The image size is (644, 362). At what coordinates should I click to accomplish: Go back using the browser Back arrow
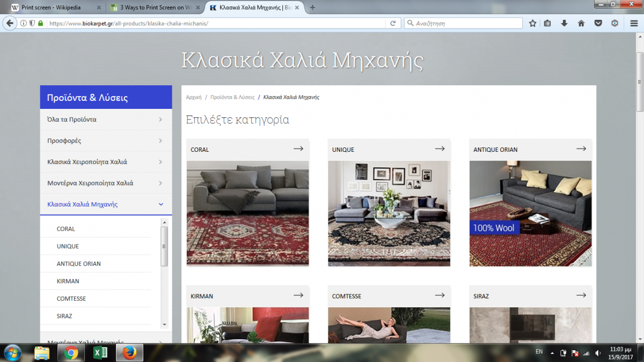[x=10, y=23]
